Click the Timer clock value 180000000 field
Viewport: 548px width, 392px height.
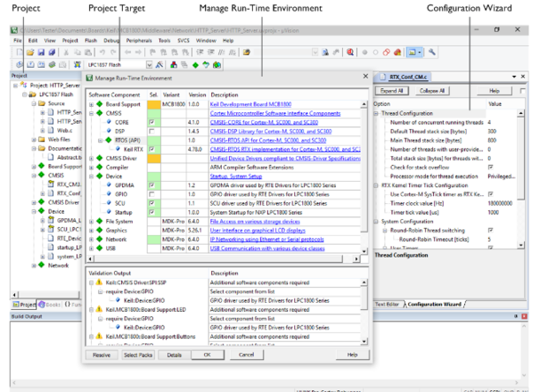[x=501, y=204]
